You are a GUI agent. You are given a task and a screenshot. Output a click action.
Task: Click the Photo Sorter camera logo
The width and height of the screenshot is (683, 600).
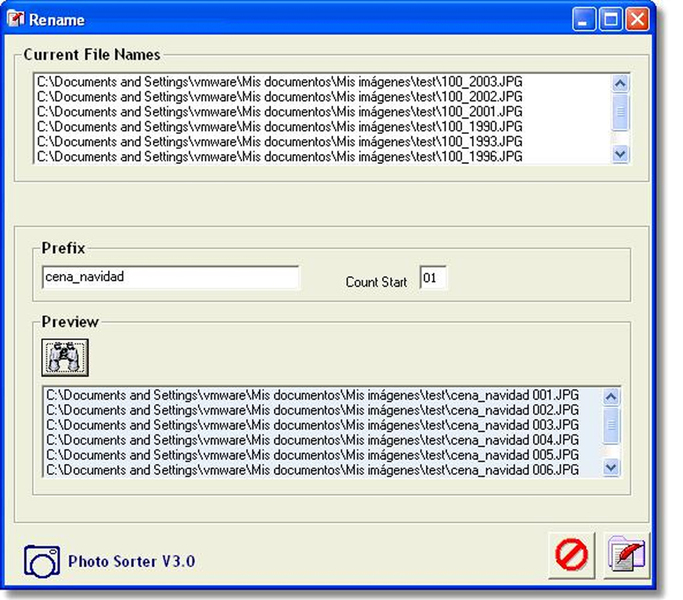point(42,561)
